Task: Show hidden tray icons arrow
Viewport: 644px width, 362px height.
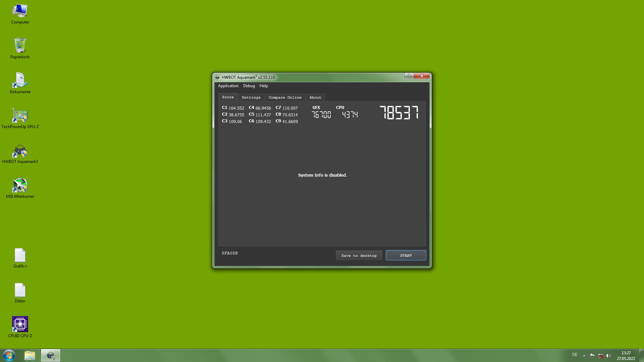Action: coord(584,356)
